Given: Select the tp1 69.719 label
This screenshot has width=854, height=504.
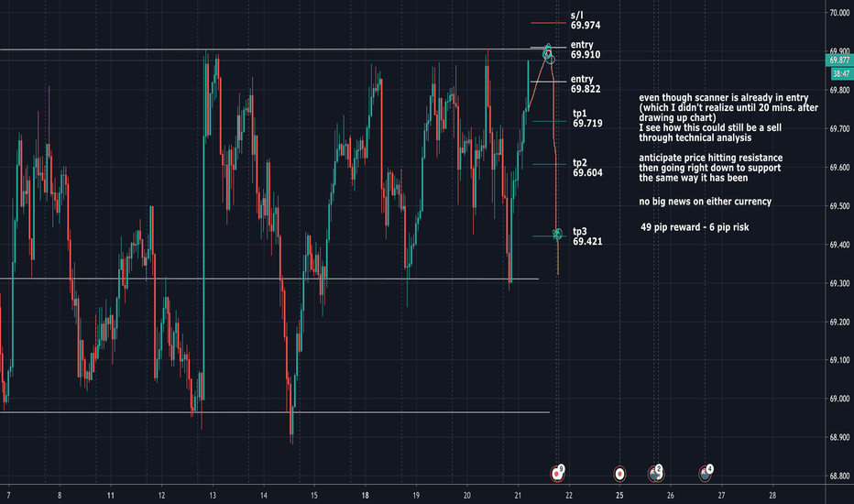Looking at the screenshot, I should click(x=587, y=117).
